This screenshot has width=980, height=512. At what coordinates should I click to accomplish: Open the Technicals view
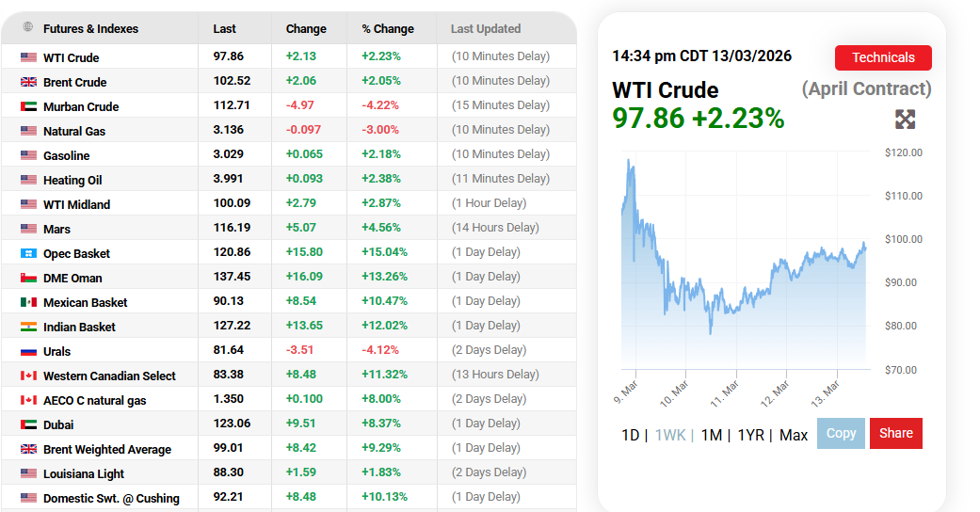coord(883,57)
